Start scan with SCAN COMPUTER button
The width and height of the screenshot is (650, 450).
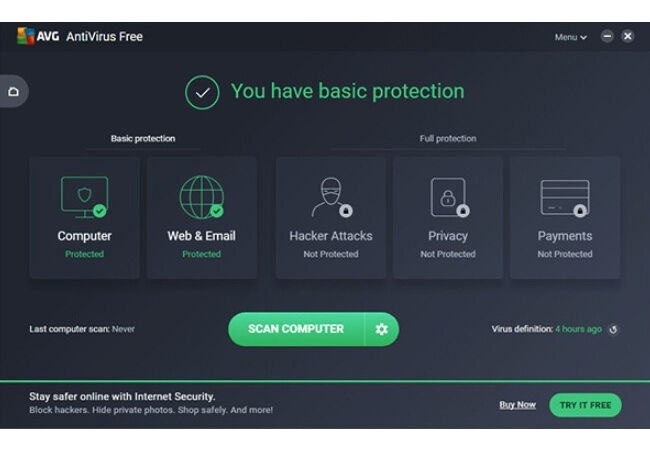(296, 329)
